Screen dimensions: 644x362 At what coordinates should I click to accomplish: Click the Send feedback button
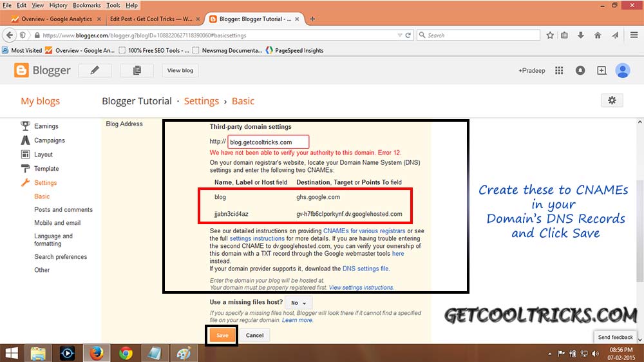pos(615,337)
